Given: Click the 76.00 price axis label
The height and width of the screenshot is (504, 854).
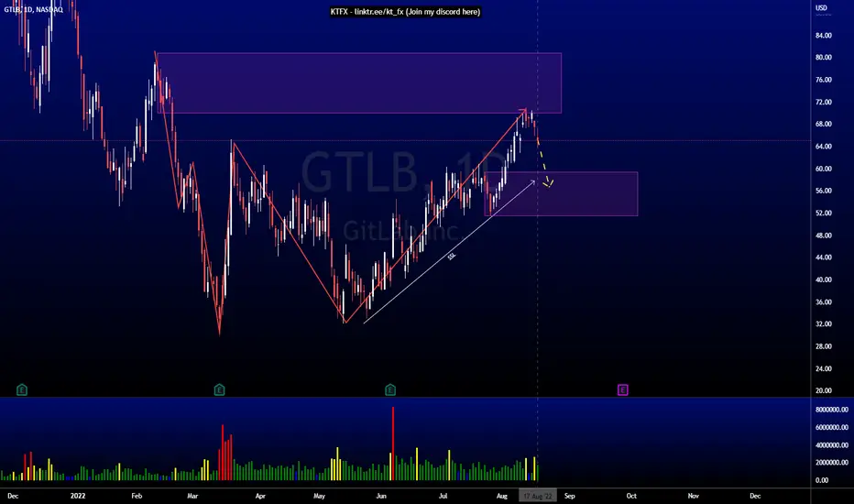Looking at the screenshot, I should point(824,80).
